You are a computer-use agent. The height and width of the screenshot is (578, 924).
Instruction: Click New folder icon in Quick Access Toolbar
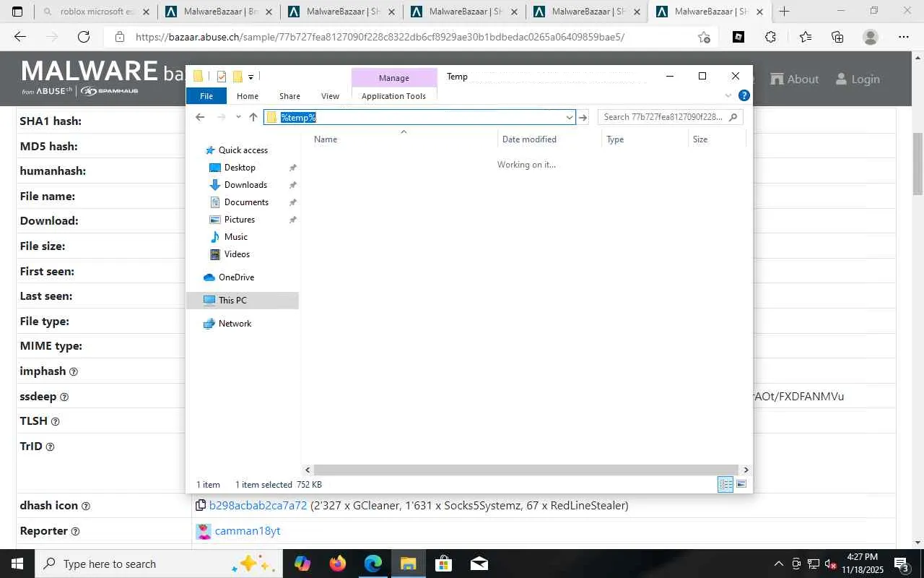point(237,77)
